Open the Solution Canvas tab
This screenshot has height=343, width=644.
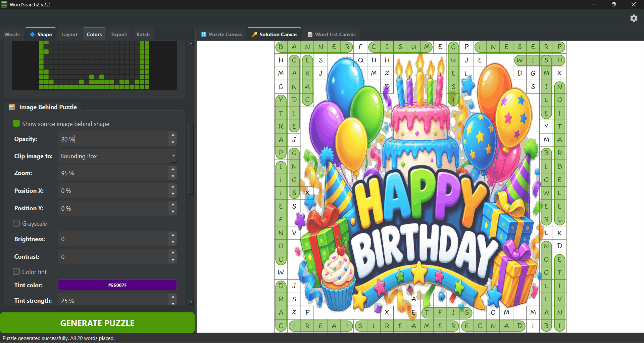point(275,34)
